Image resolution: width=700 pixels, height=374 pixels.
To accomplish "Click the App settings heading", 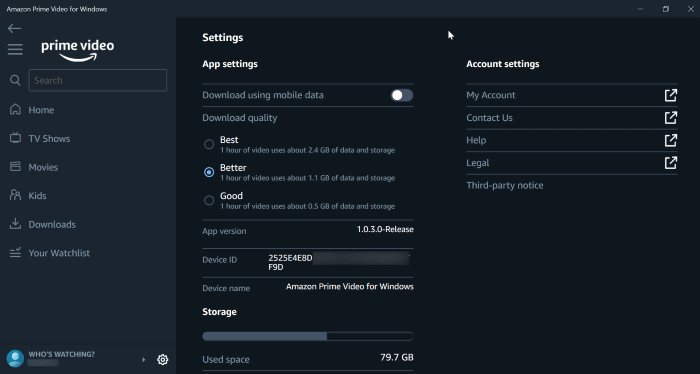I will click(230, 64).
